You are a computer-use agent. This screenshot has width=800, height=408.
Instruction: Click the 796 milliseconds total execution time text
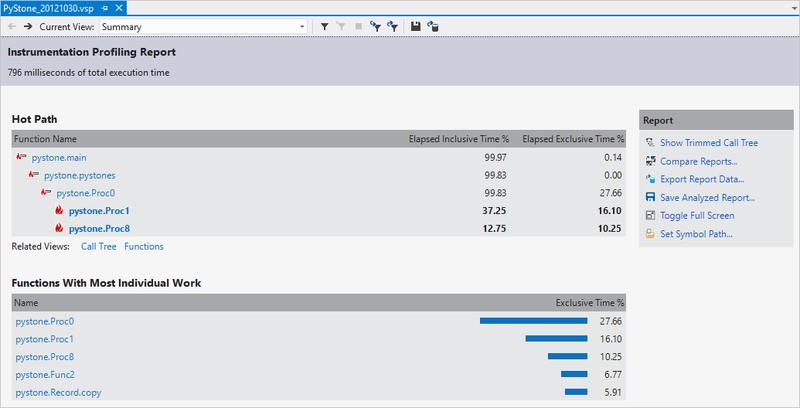click(x=88, y=72)
